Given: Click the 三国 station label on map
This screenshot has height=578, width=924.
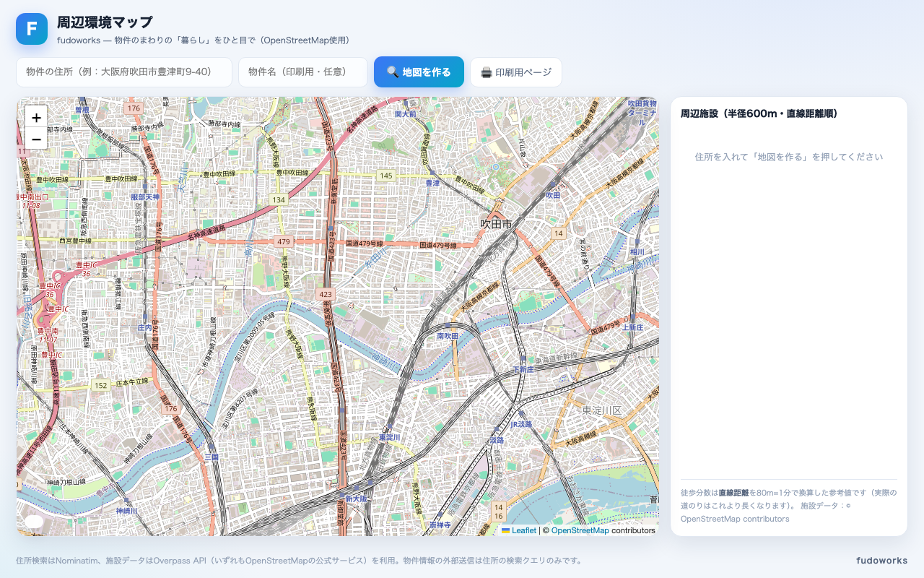Looking at the screenshot, I should 212,457.
